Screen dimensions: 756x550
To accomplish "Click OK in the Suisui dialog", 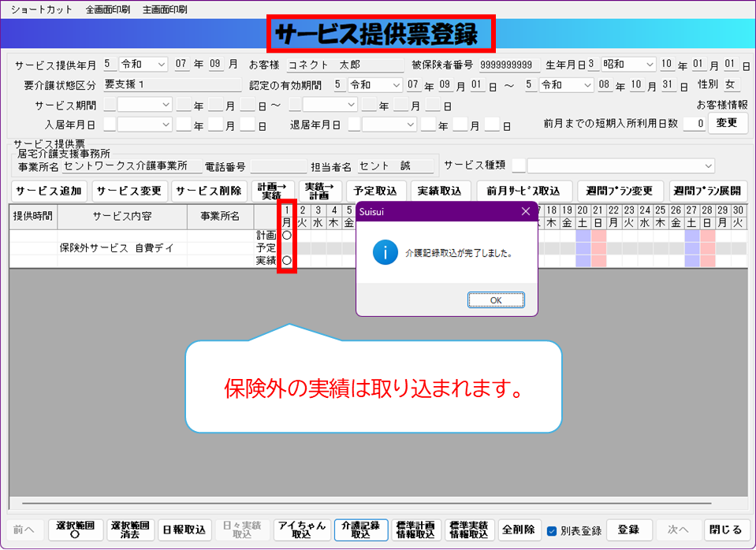I will click(495, 300).
